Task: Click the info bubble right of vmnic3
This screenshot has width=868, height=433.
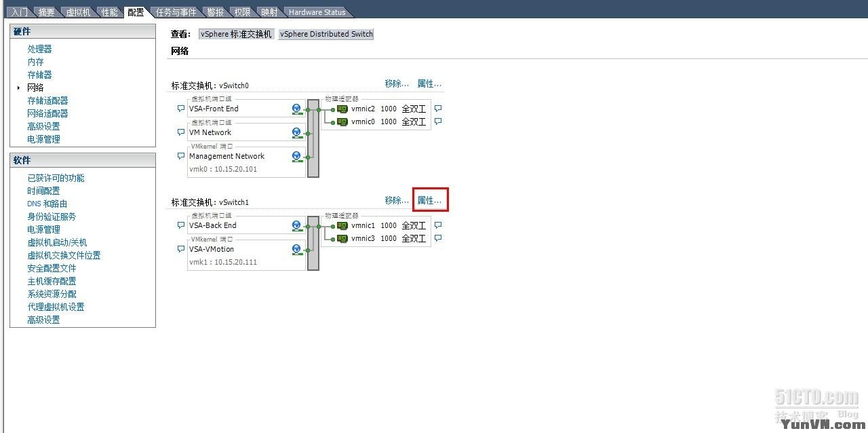Action: pyautogui.click(x=438, y=238)
